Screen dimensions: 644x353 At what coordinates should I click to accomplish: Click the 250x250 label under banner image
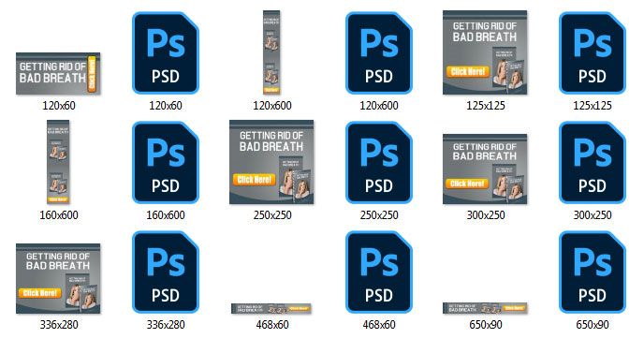pos(272,215)
